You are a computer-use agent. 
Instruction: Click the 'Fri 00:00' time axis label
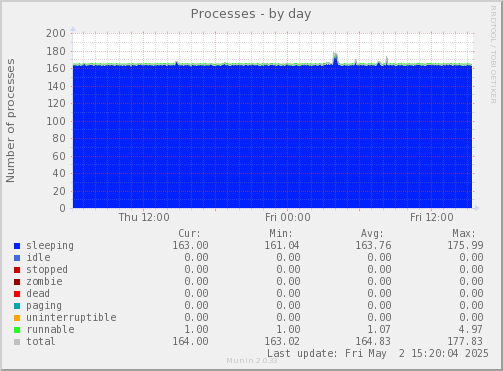(288, 217)
